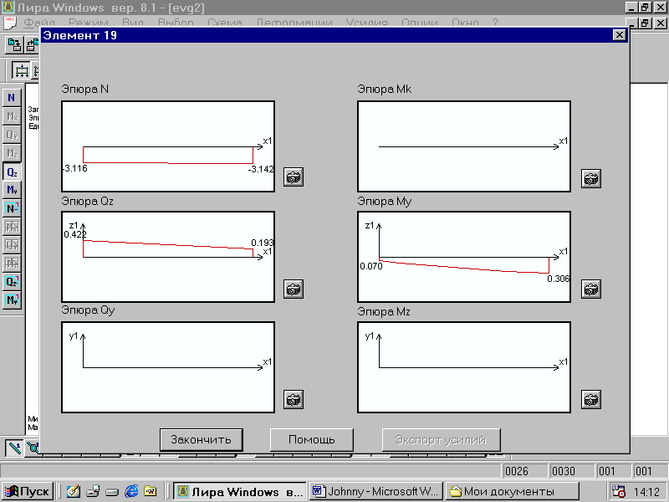Click the value -3.142 in N diagram
This screenshot has width=669, height=502.
pyautogui.click(x=261, y=169)
